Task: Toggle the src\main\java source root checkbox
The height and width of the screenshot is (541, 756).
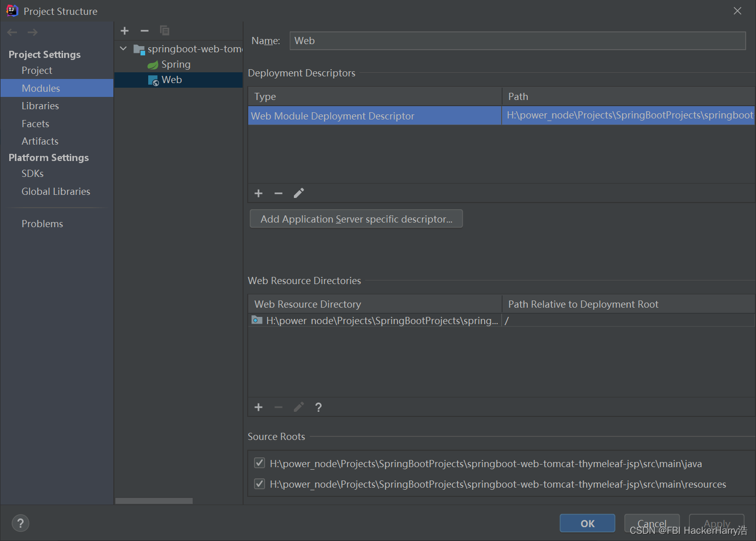Action: point(260,464)
